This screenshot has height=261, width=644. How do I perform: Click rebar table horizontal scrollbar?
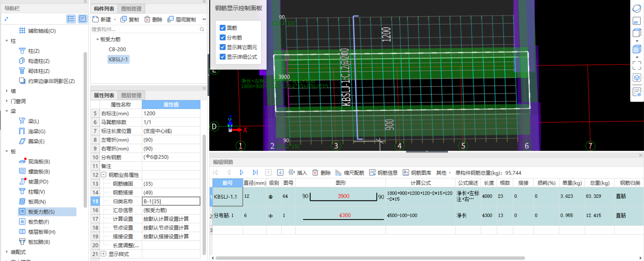point(370,258)
